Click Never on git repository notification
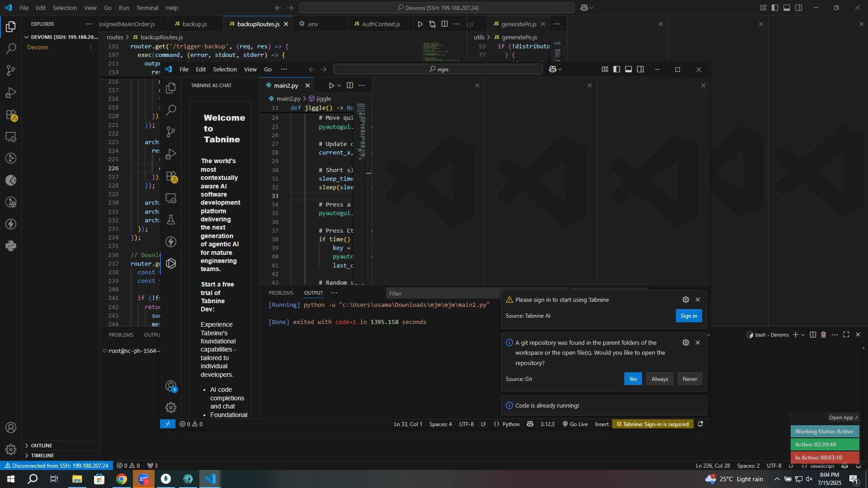 690,379
